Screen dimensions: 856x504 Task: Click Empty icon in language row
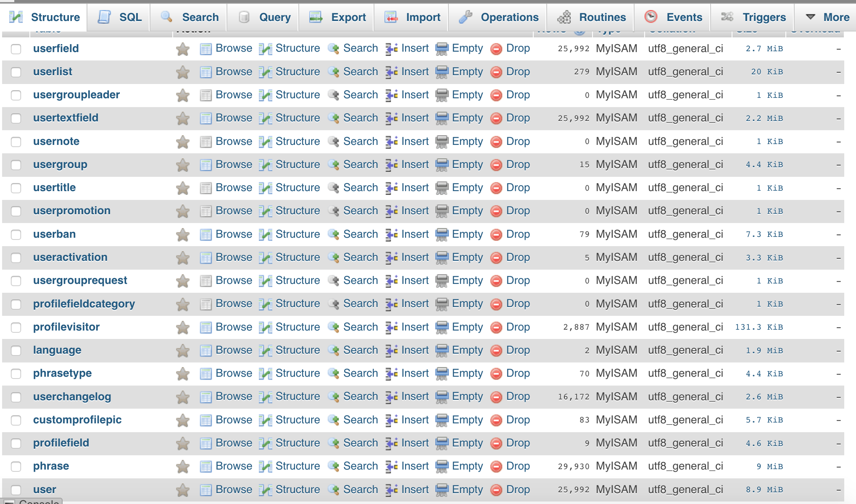(442, 351)
